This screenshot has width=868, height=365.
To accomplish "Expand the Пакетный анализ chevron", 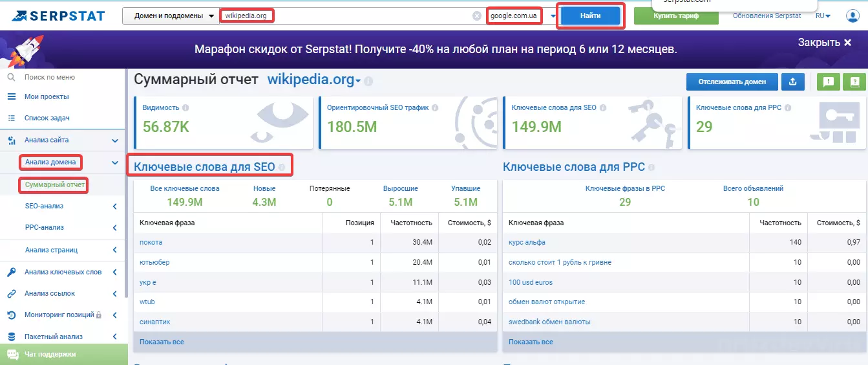I will pos(115,337).
